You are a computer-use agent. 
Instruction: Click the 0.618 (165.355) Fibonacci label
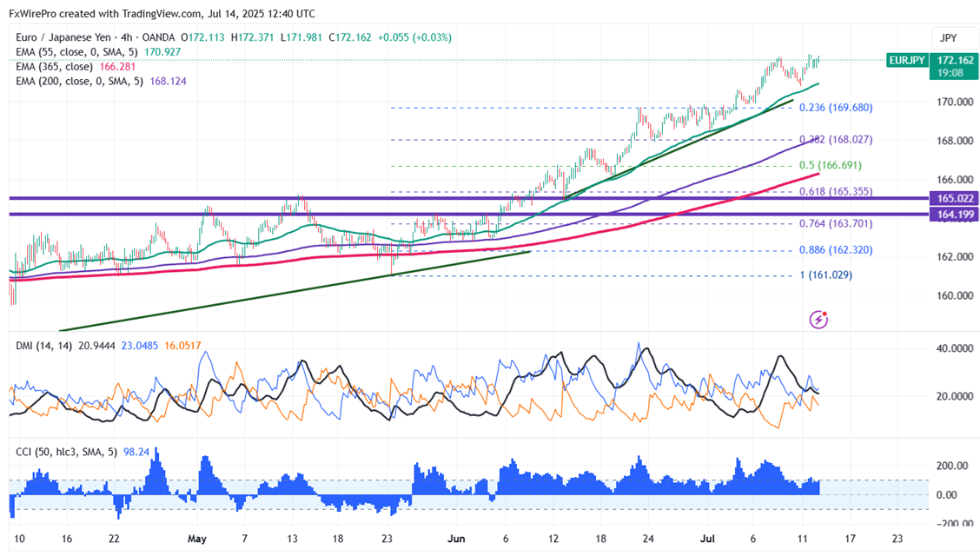[837, 192]
